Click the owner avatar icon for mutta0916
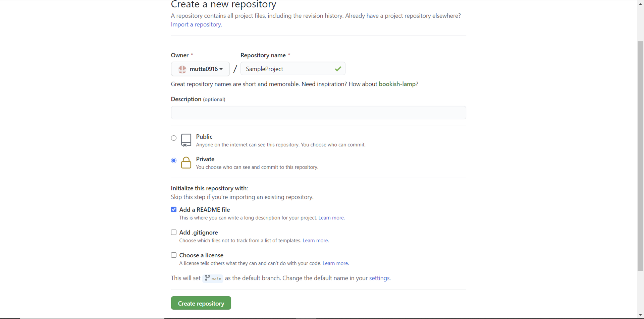 point(182,69)
